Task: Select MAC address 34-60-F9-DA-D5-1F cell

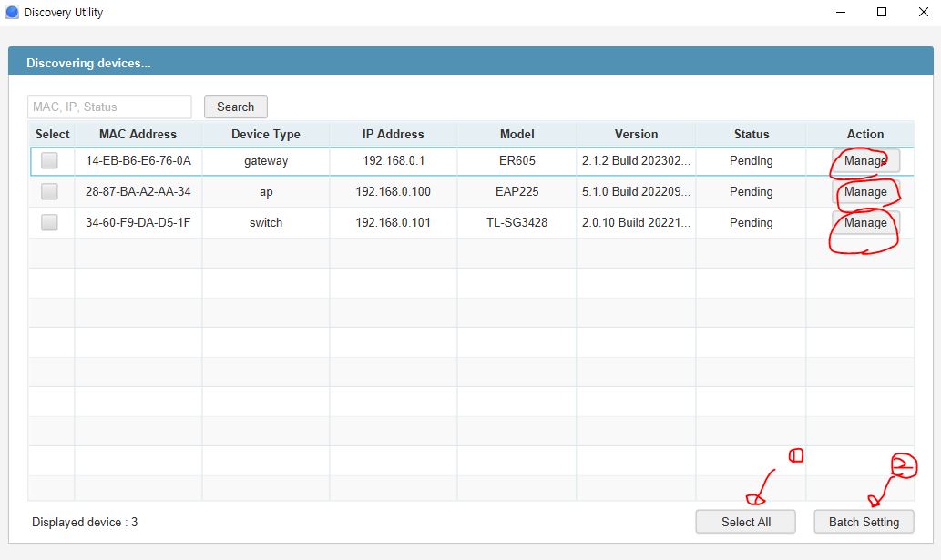Action: (138, 222)
